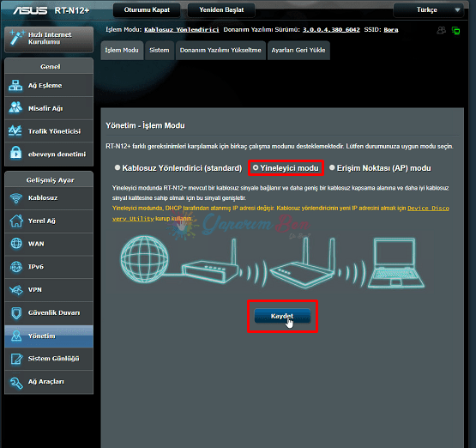Viewport: 476px width, 448px height.
Task: Click the Yeniden Başlat reboot button
Action: 221,10
